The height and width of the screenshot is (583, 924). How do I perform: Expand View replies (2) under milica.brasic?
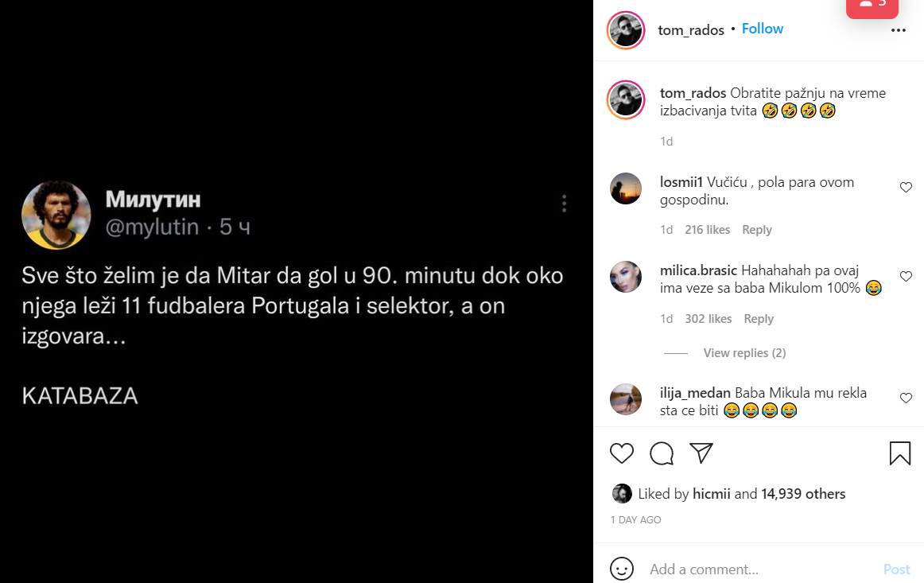pos(744,353)
